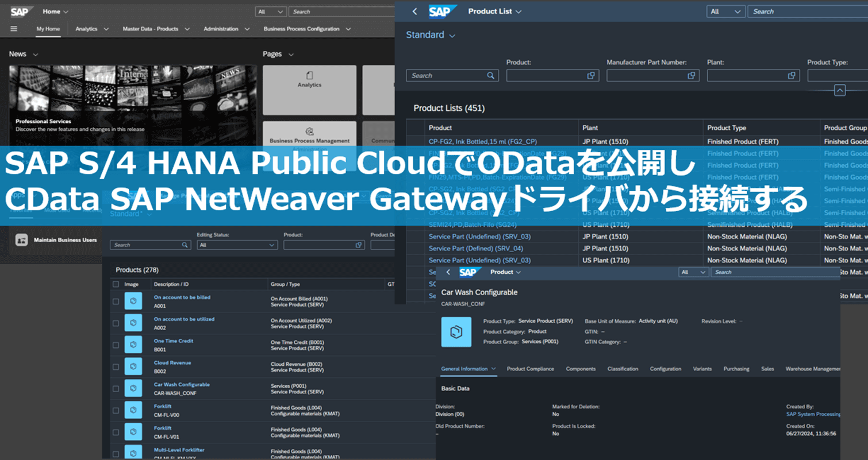Click the magnifier in the Products (278) search
The height and width of the screenshot is (460, 868).
point(185,245)
